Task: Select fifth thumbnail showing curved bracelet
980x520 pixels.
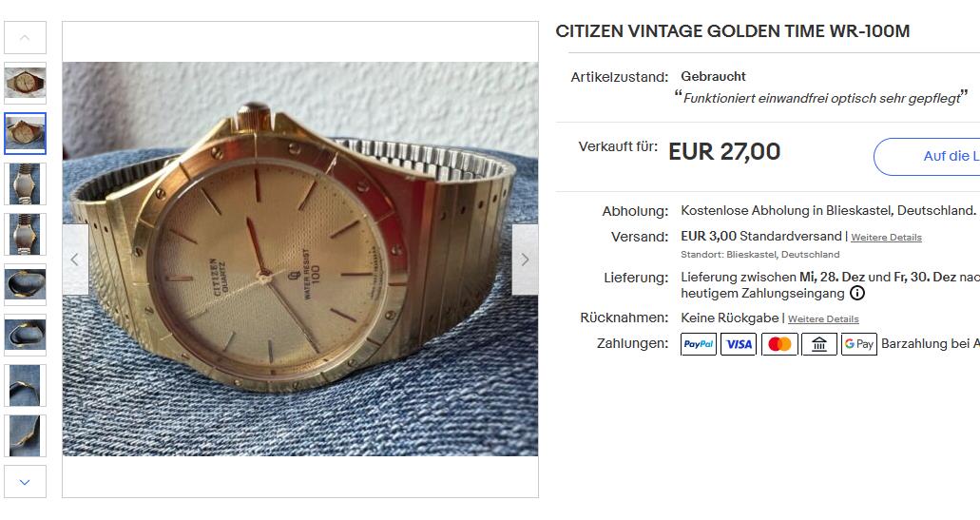Action: [25, 284]
